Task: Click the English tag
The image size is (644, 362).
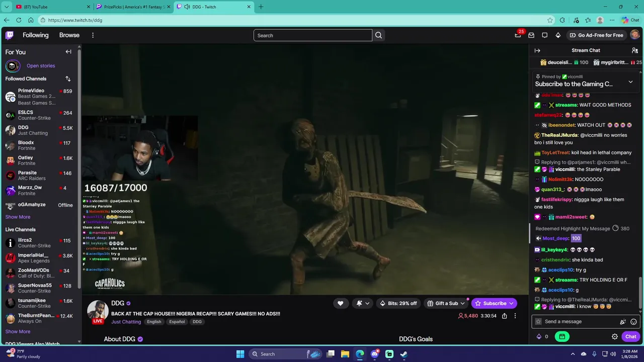Action: click(154, 322)
